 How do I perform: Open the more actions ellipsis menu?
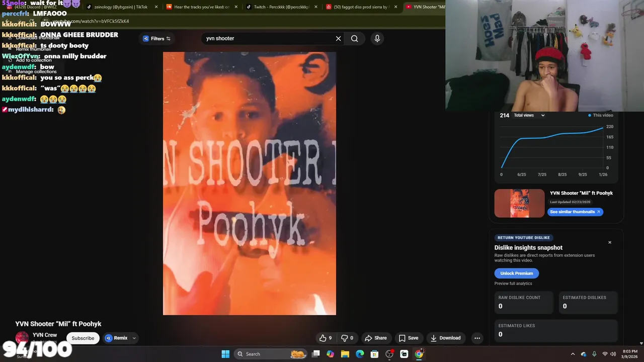click(477, 338)
